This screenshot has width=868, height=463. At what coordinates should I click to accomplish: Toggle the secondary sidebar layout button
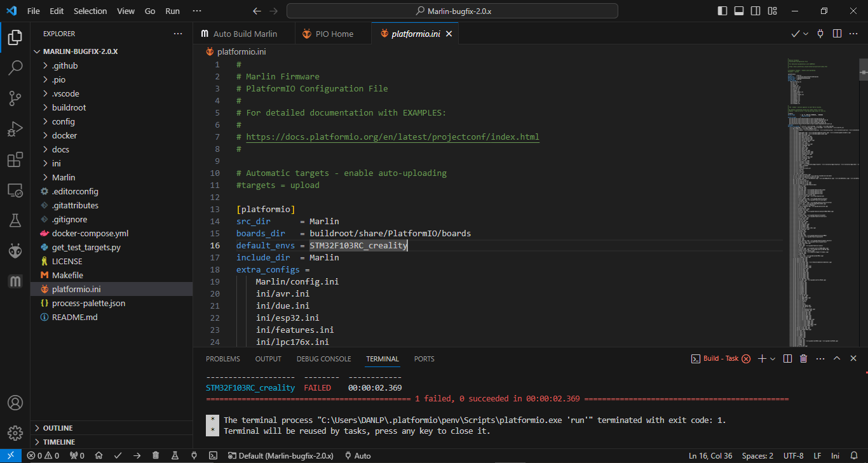[756, 11]
